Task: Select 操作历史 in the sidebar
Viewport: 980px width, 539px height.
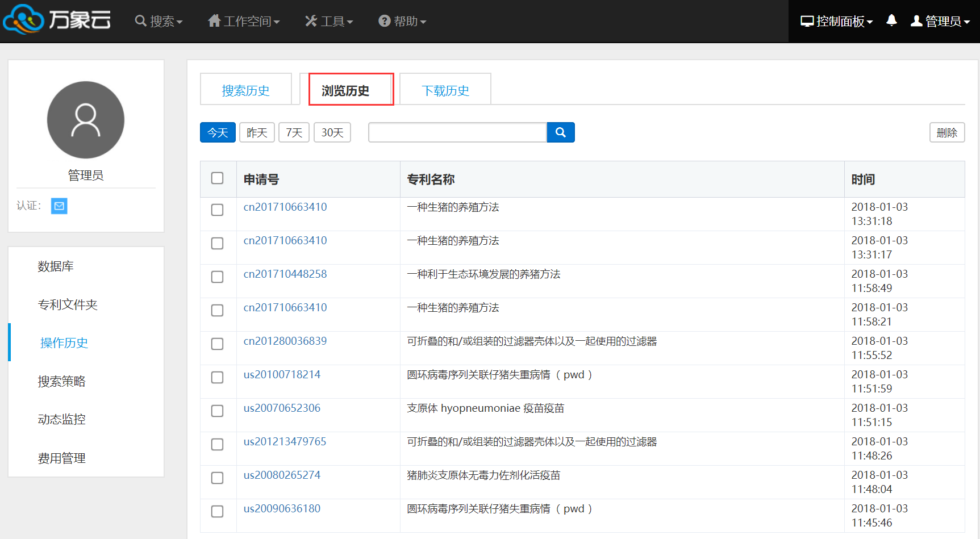Action: point(64,342)
